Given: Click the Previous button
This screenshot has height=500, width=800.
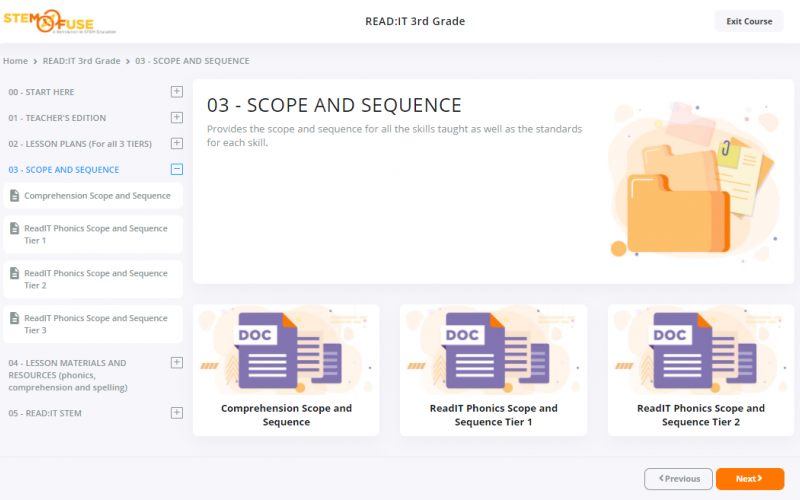Looking at the screenshot, I should click(x=678, y=479).
